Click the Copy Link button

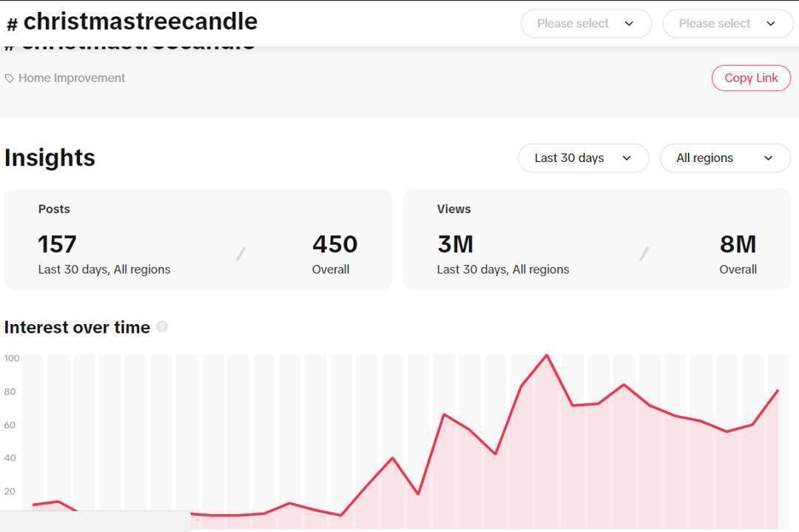coord(751,78)
